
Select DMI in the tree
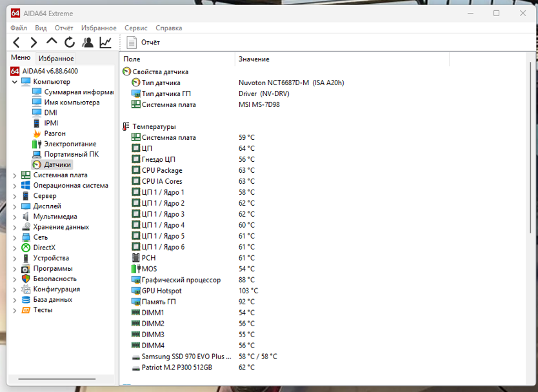(50, 113)
